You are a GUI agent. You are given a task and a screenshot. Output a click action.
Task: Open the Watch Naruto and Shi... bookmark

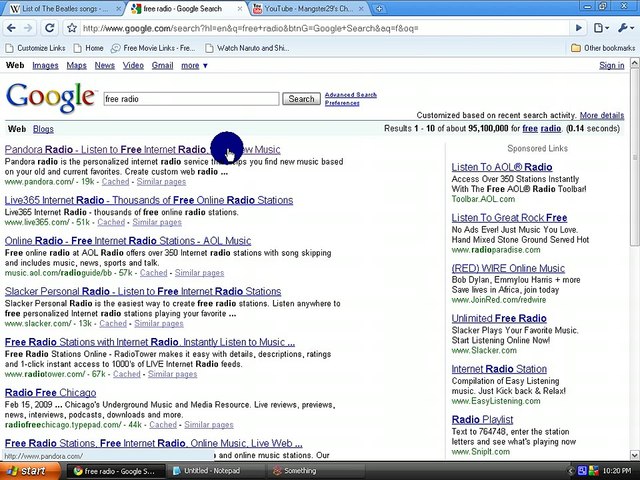pos(247,48)
